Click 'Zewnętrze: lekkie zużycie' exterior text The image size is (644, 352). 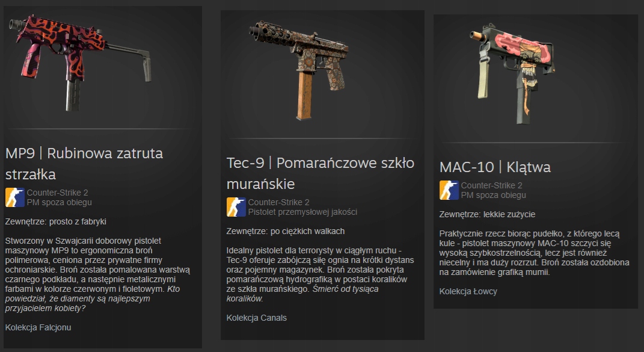coord(487,215)
